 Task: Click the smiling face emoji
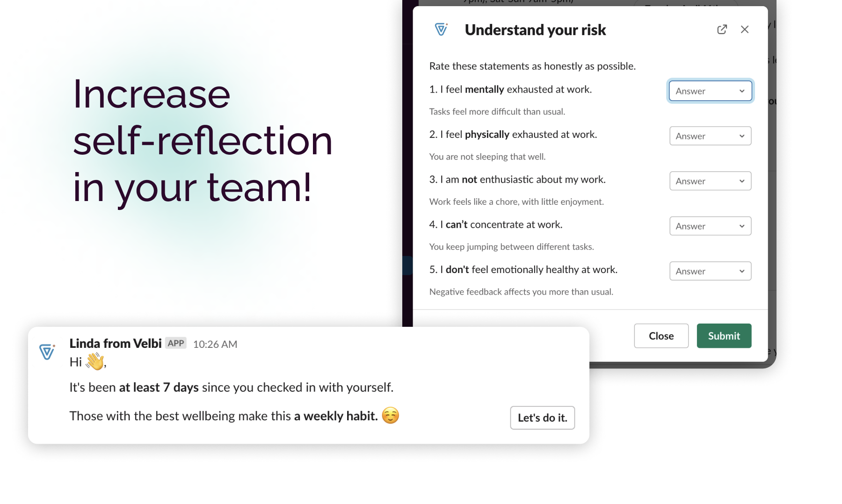click(390, 415)
